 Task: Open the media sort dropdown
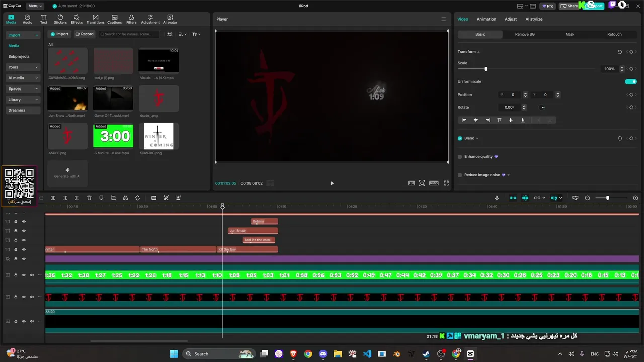tap(183, 34)
